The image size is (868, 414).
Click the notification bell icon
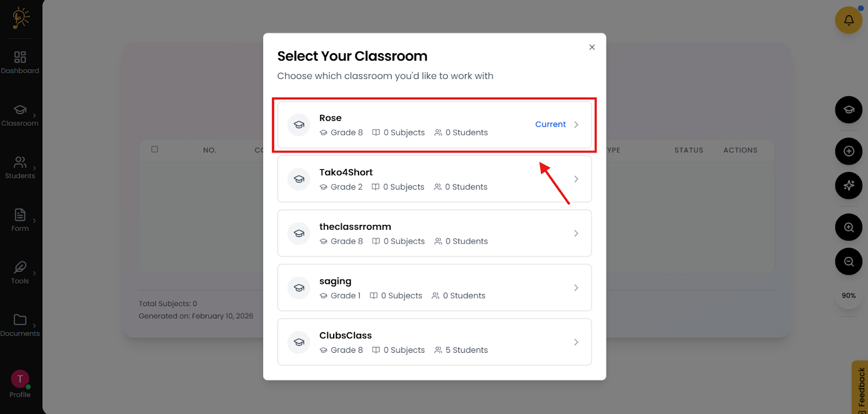(848, 21)
